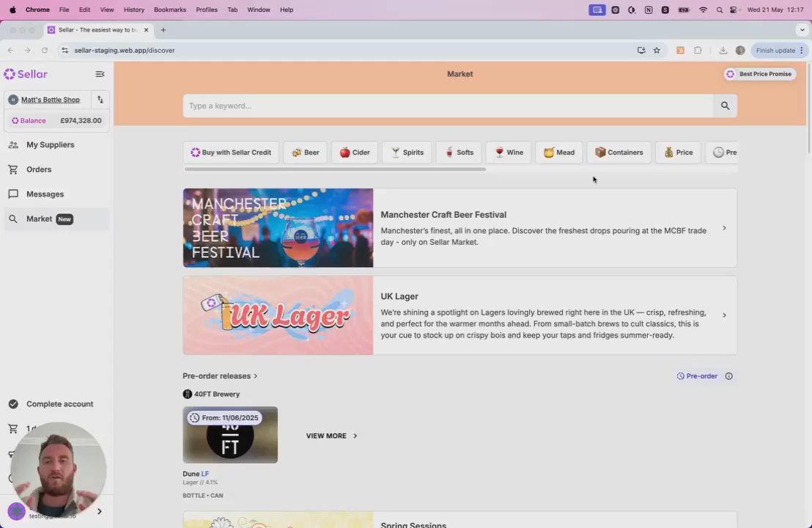Filter by Price chip
812x528 pixels.
[678, 153]
